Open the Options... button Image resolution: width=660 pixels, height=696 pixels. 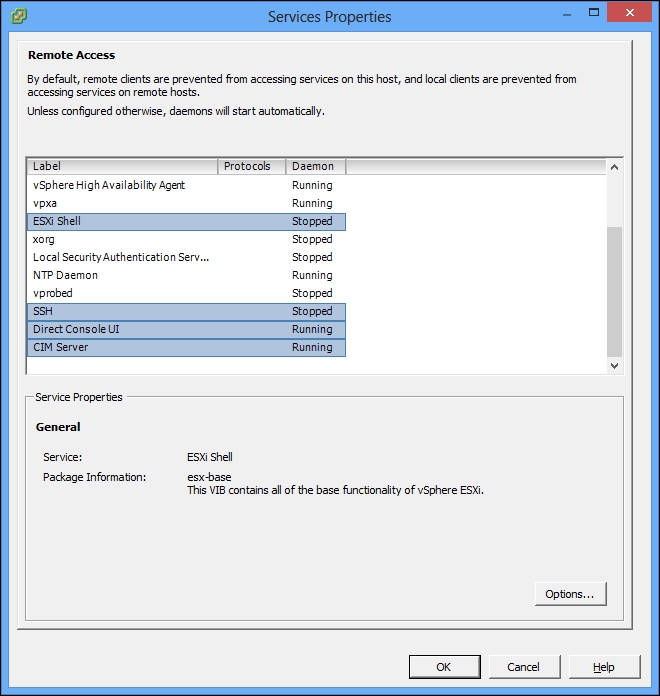(570, 594)
